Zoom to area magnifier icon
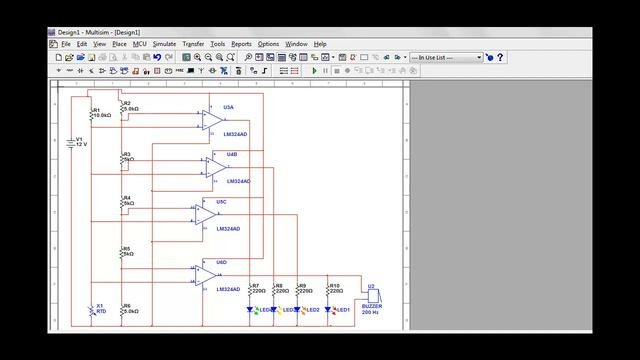The height and width of the screenshot is (360, 640). (220, 58)
